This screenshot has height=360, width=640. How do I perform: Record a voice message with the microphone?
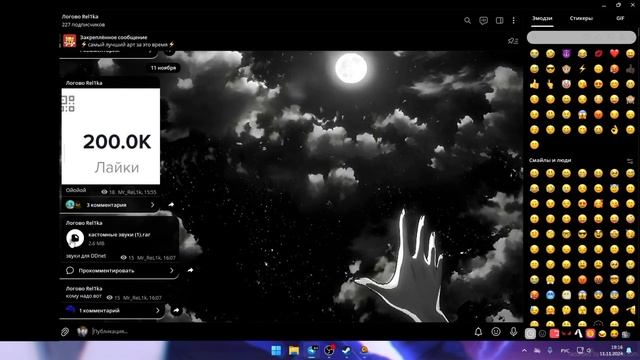click(513, 332)
